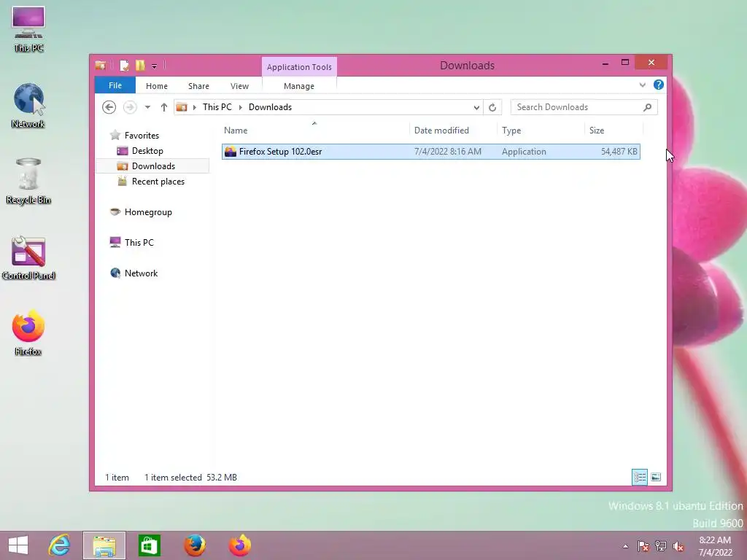Expand the ribbon with the chevron
Viewport: 747px width, 560px height.
point(642,85)
